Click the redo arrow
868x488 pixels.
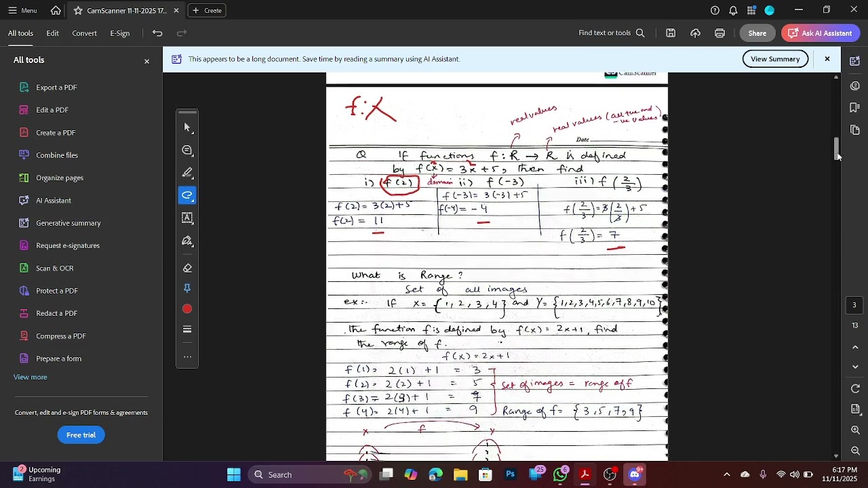click(181, 33)
